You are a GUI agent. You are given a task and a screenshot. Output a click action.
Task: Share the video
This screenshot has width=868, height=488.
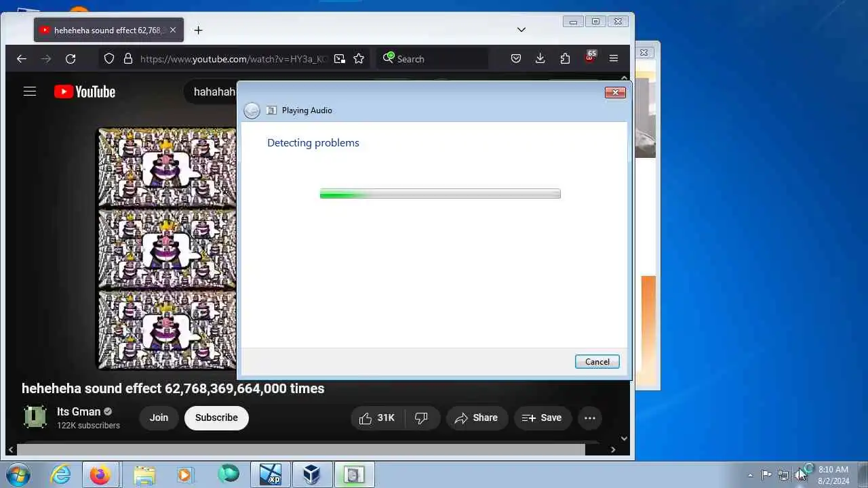[x=477, y=418]
